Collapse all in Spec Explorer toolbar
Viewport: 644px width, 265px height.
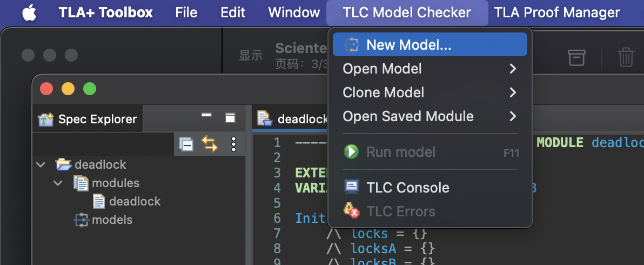pyautogui.click(x=186, y=144)
